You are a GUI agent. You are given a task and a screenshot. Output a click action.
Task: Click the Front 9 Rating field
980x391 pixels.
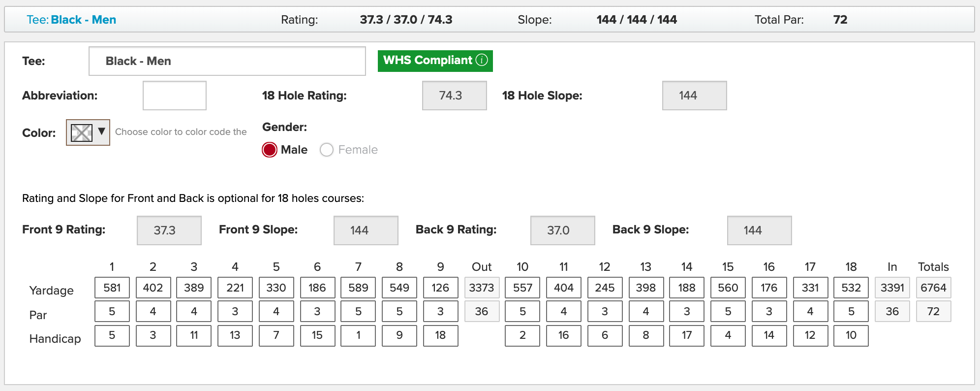point(169,230)
